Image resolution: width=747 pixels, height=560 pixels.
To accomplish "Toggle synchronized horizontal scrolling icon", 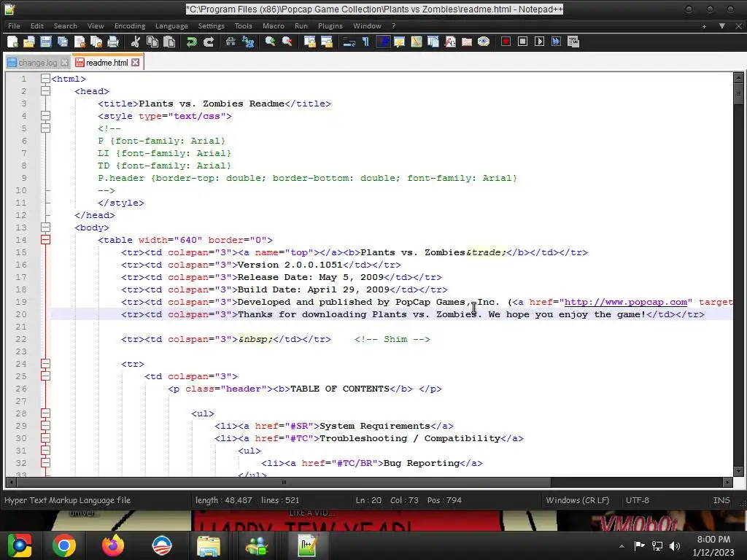I will 326,42.
